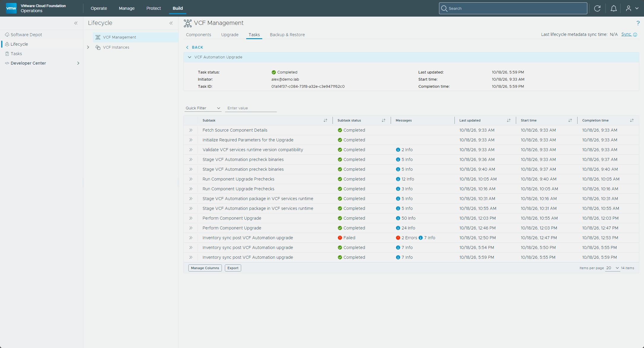The height and width of the screenshot is (348, 644).
Task: Click the 50 Info message
Action: (406, 218)
